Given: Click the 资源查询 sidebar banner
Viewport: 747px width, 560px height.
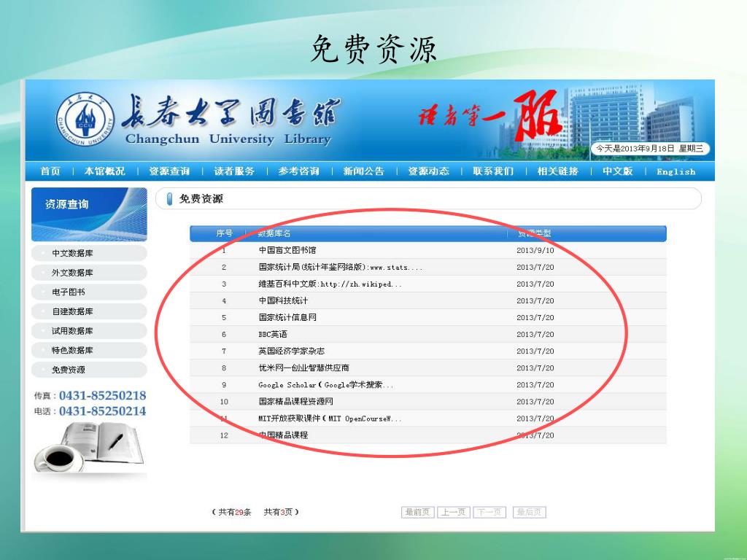Looking at the screenshot, I should click(89, 214).
